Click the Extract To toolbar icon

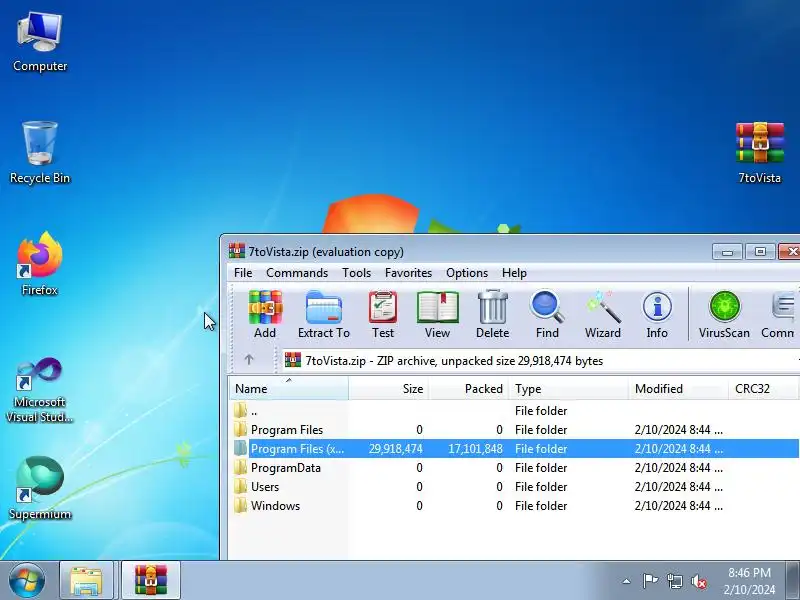pos(324,314)
